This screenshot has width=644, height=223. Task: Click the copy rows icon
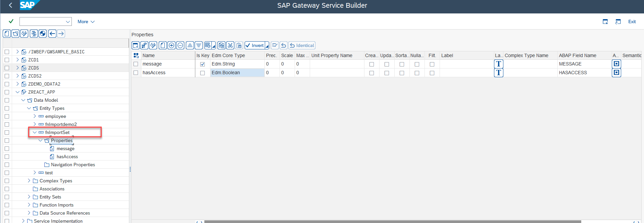(221, 45)
